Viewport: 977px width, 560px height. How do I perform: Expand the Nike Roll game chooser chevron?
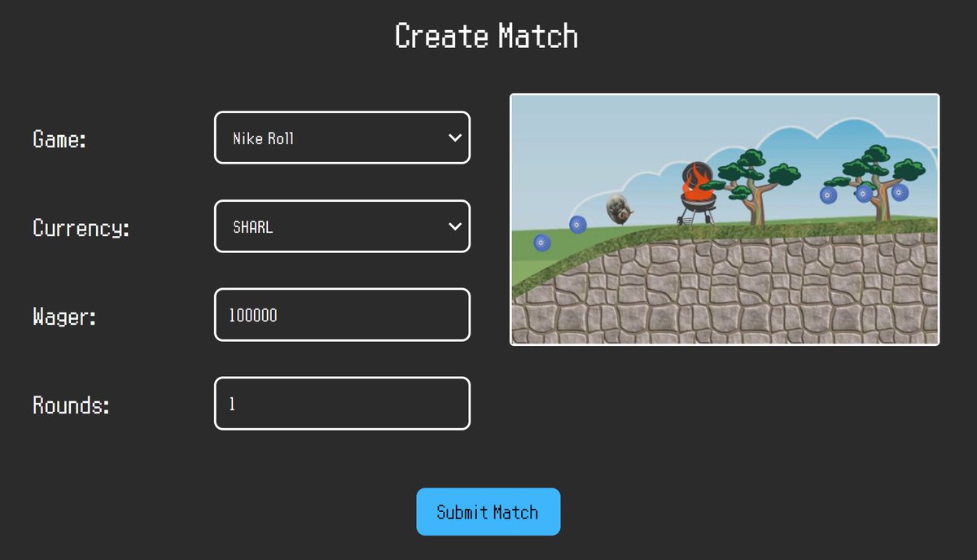pyautogui.click(x=456, y=138)
